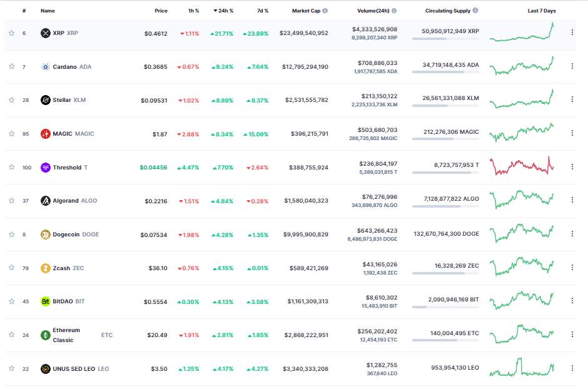Click Dogecoin supply 132,670,764,300 DOGE
Image resolution: width=588 pixels, height=389 pixels.
coord(446,234)
